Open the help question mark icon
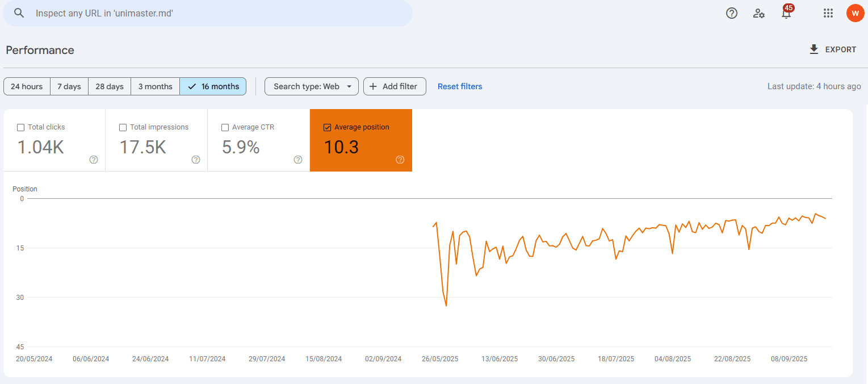Viewport: 868px width, 384px height. click(x=732, y=13)
